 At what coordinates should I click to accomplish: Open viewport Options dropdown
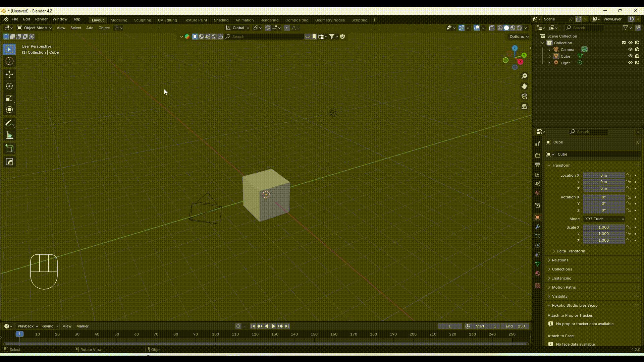click(519, 37)
